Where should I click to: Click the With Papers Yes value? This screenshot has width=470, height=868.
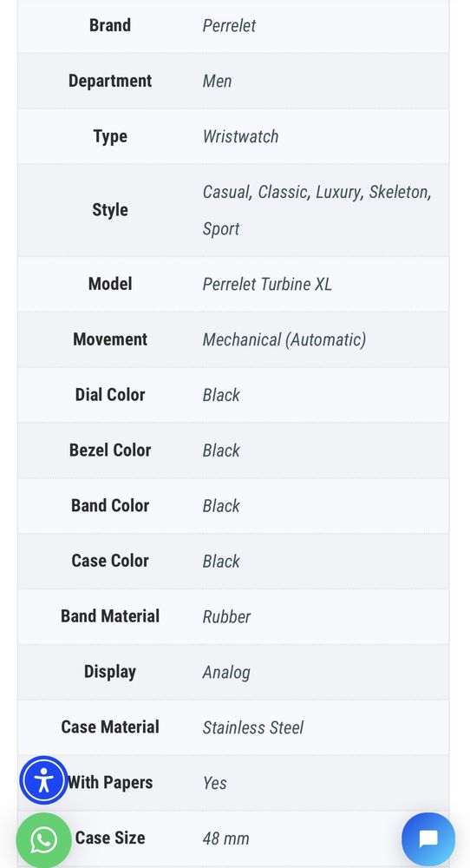(214, 782)
